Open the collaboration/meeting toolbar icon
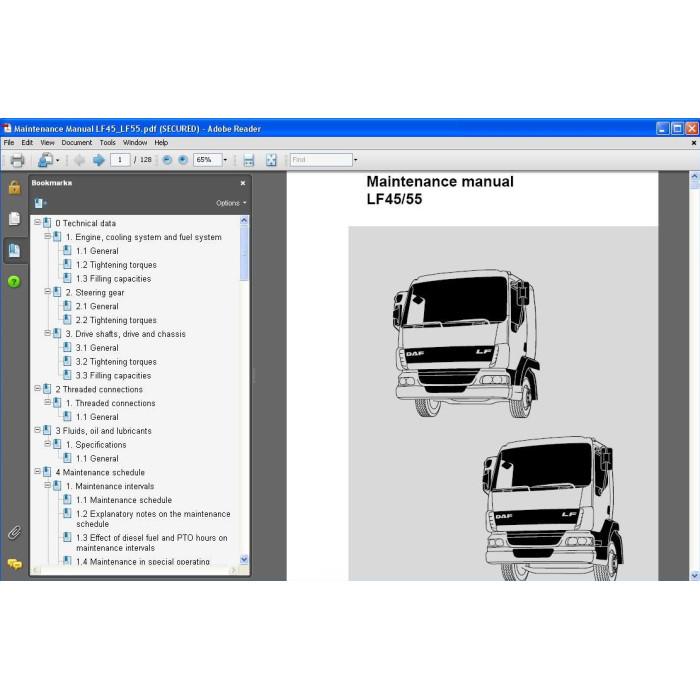The width and height of the screenshot is (700, 700). coord(46,160)
